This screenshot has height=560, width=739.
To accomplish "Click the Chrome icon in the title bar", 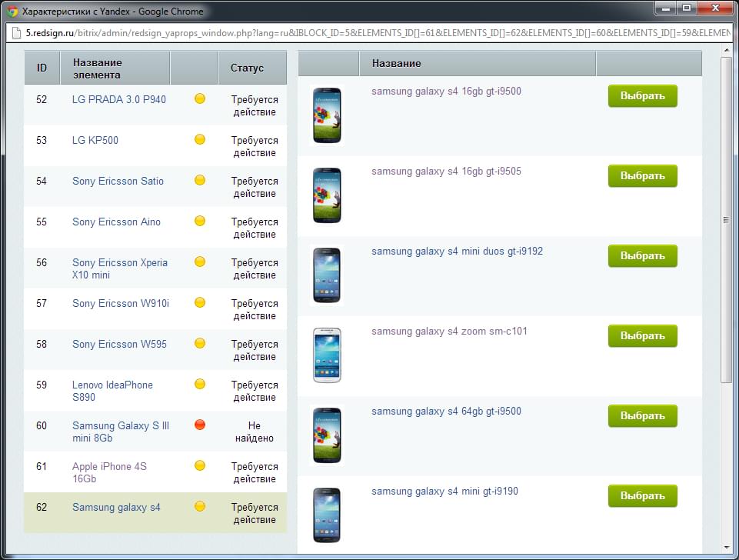I will click(x=13, y=12).
